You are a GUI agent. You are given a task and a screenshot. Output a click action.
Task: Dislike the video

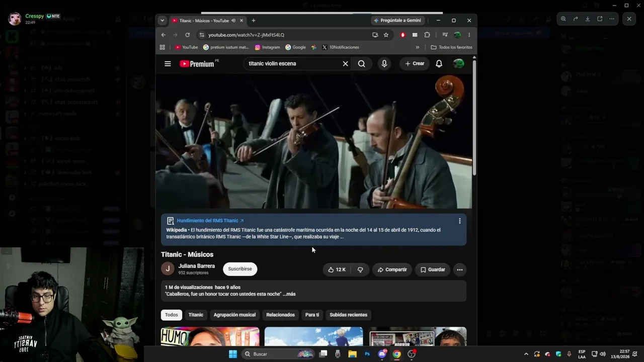tap(360, 269)
